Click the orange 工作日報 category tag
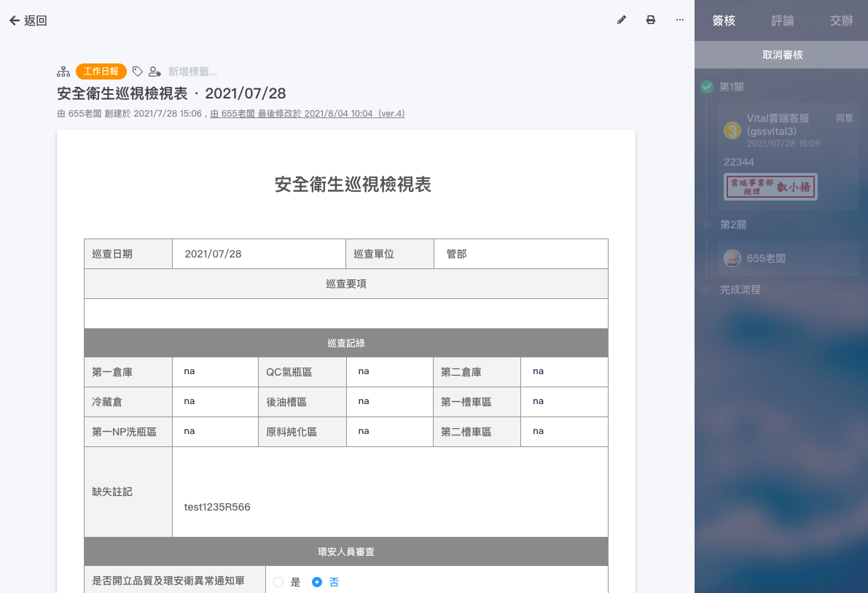Viewport: 868px width, 593px height. [x=101, y=71]
